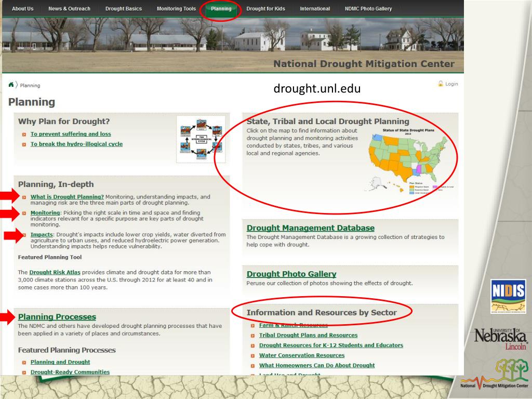
Task: Follow the To prevent suffering and loss link
Action: 71,134
